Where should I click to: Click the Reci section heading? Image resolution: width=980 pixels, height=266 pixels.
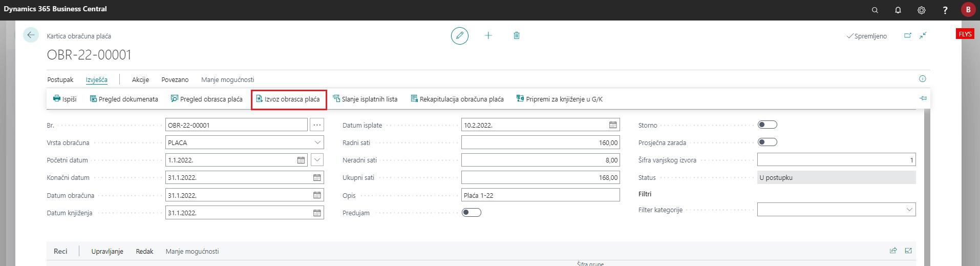[60, 251]
